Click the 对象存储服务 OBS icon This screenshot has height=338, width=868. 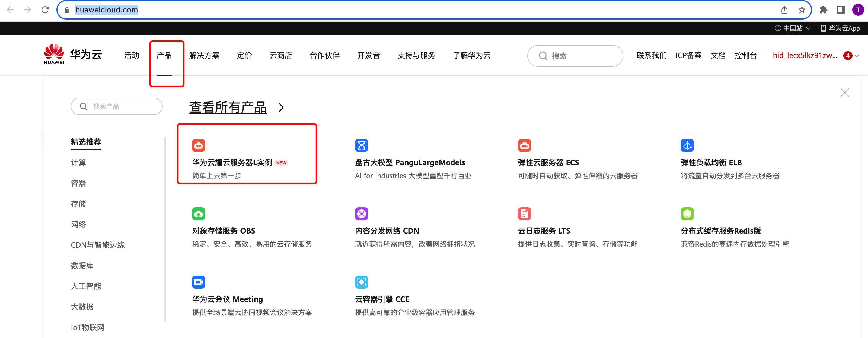coord(199,214)
